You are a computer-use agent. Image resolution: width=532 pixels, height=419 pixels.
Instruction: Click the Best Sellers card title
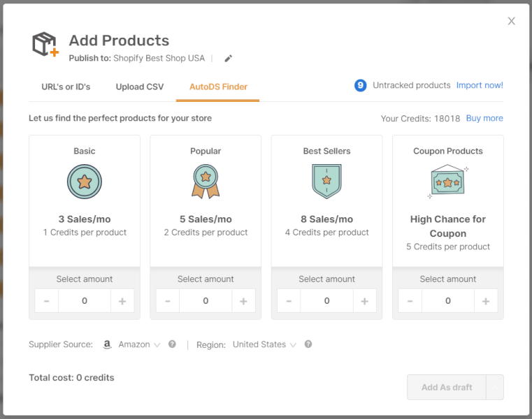[x=326, y=152]
